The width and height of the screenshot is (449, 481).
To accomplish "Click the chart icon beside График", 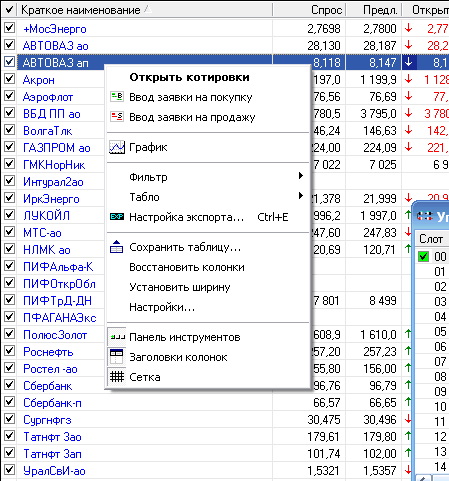I will [x=117, y=147].
